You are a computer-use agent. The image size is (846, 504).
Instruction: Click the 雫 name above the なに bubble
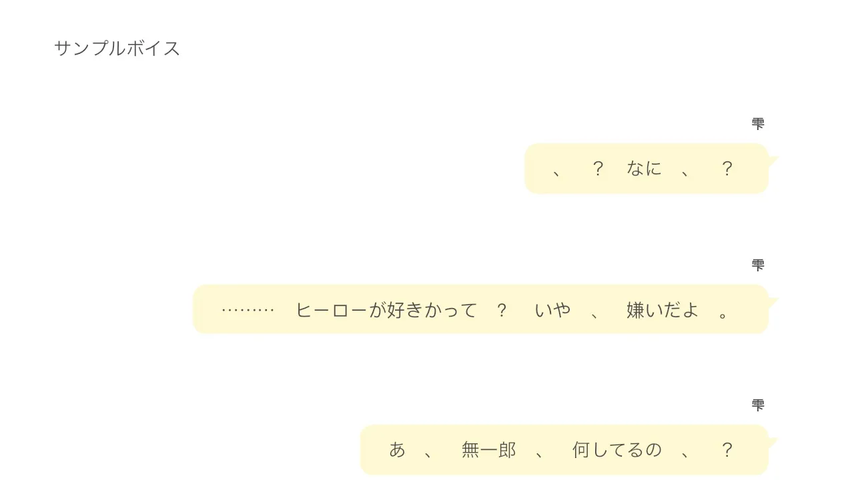click(x=757, y=123)
